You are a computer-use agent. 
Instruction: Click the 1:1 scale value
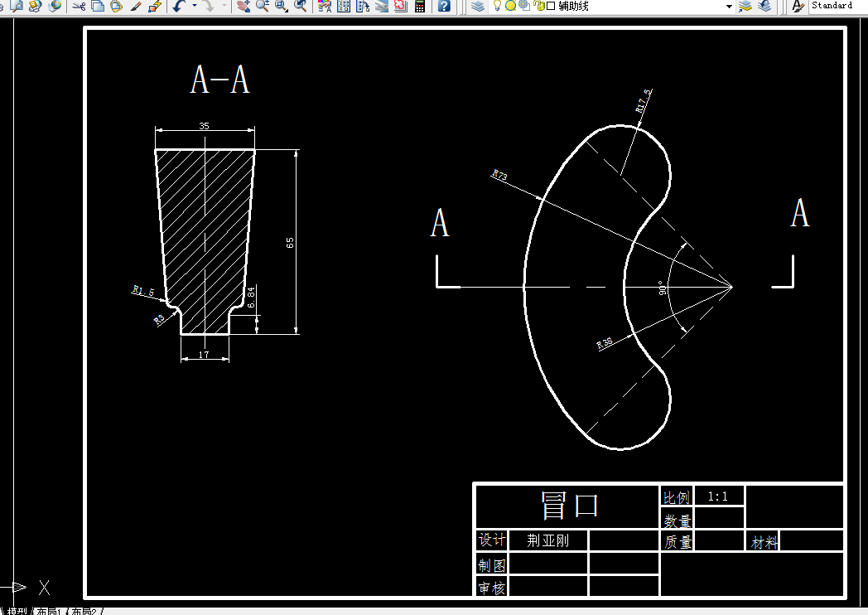tap(718, 496)
